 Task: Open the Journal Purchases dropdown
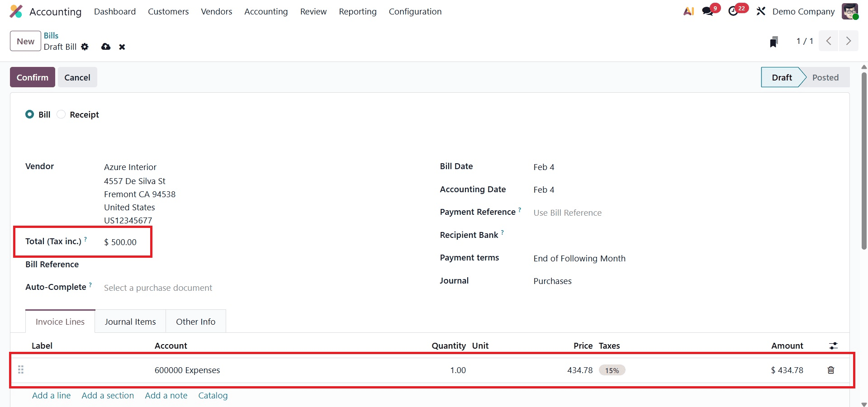[552, 281]
